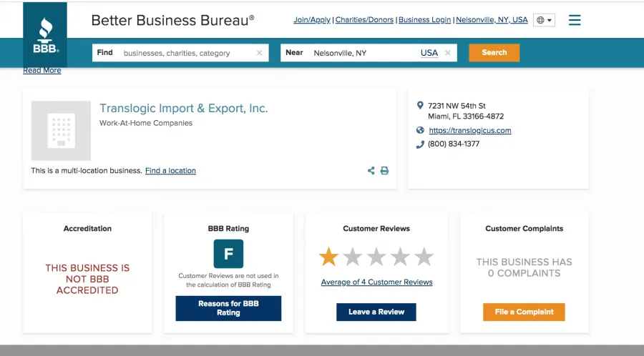The height and width of the screenshot is (356, 644).
Task: Open Average of 4 Customer Reviews link
Action: (376, 282)
